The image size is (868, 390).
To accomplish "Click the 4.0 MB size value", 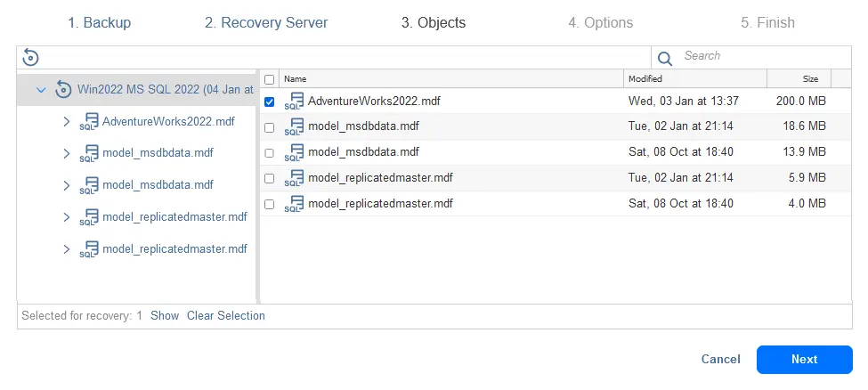I will pyautogui.click(x=807, y=204).
